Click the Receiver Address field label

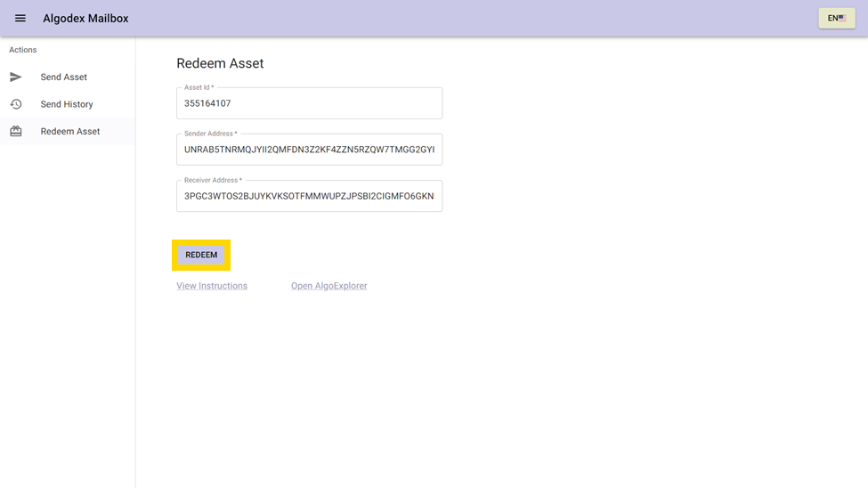point(213,180)
